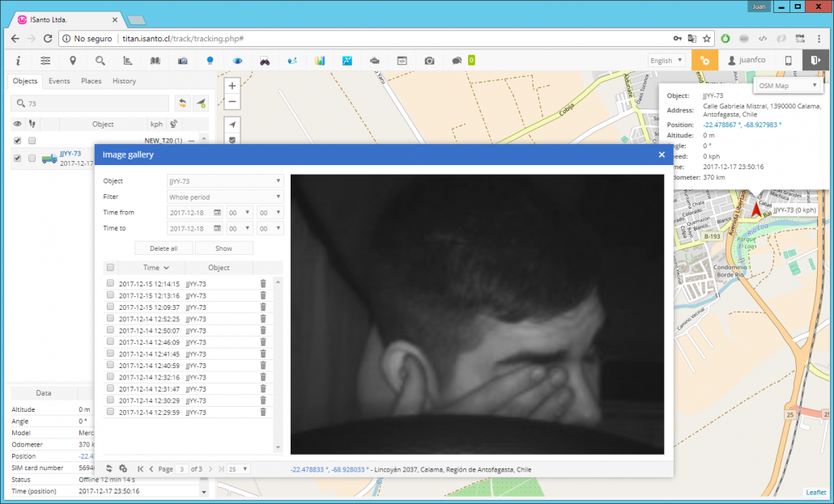
Task: Open the English language dropdown
Action: pyautogui.click(x=666, y=61)
